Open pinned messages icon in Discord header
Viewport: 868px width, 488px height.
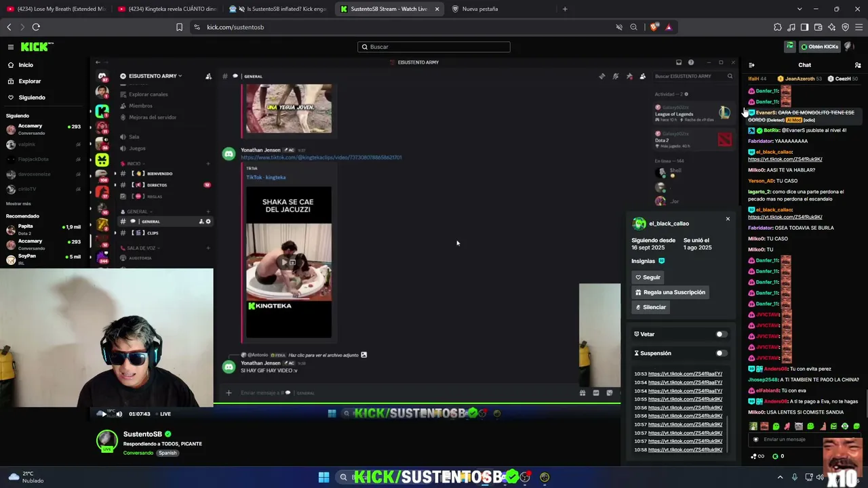point(629,76)
